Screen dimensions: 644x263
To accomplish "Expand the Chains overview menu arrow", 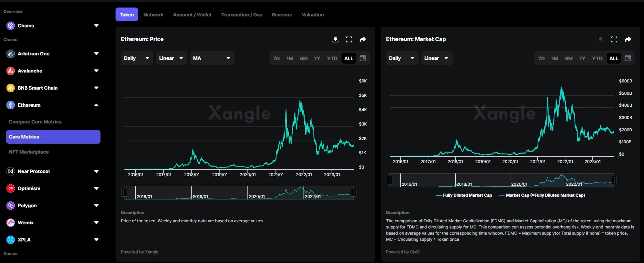I will [x=96, y=26].
